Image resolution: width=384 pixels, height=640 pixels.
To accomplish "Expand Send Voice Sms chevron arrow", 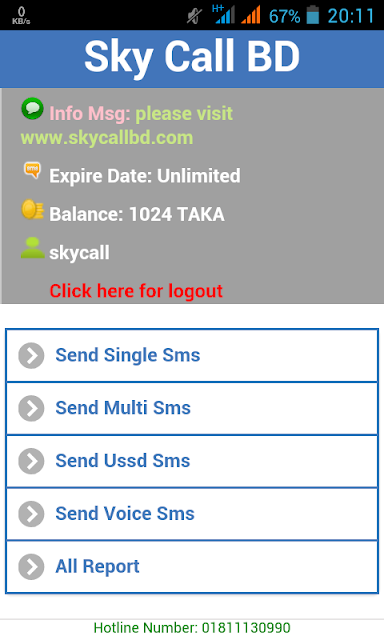I will (x=31, y=514).
